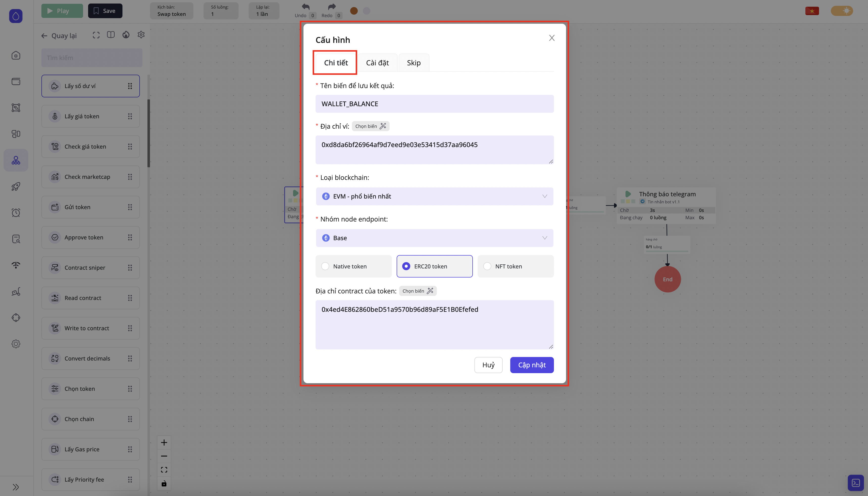Click the Undo arrow icon
Screen dimensions: 868x496
pos(305,7)
